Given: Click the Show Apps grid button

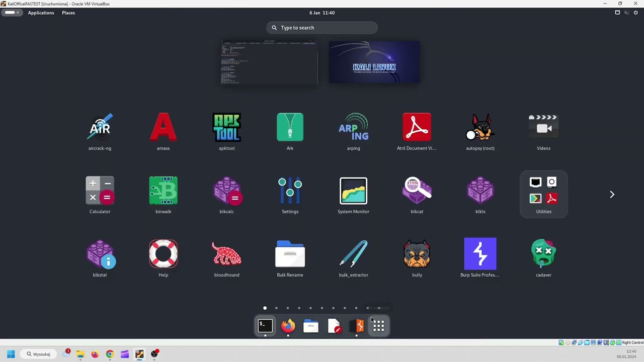Looking at the screenshot, I should [x=379, y=326].
